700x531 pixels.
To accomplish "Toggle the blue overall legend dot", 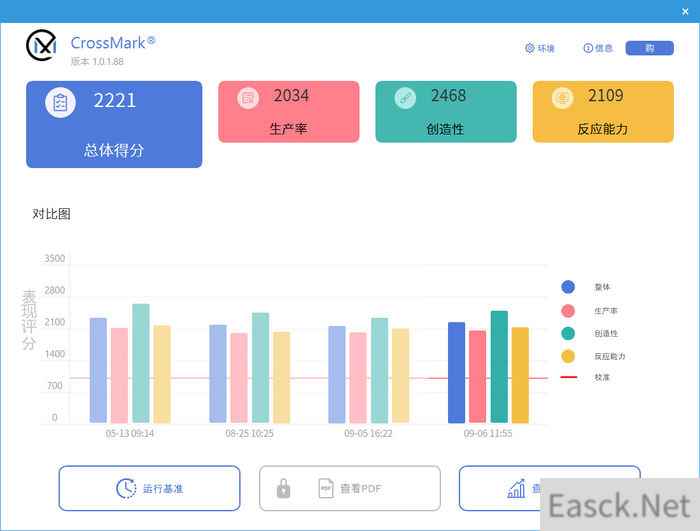I will coord(568,287).
